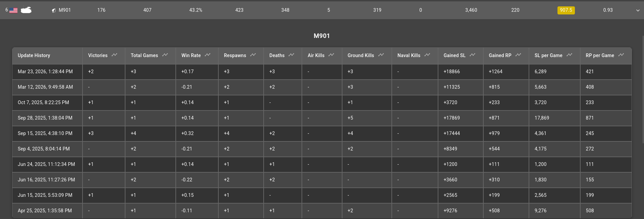Click the SL per Game graph icon
Viewport: 644px width, 219px height.
(x=569, y=55)
